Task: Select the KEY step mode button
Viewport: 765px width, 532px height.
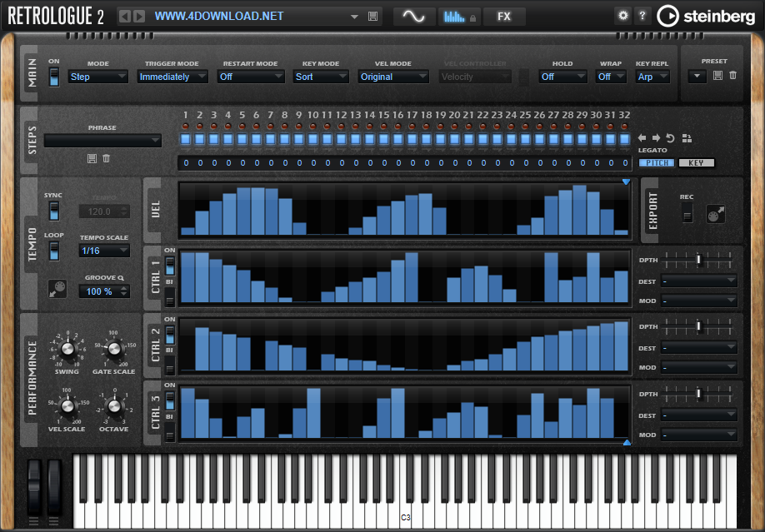Action: [696, 163]
